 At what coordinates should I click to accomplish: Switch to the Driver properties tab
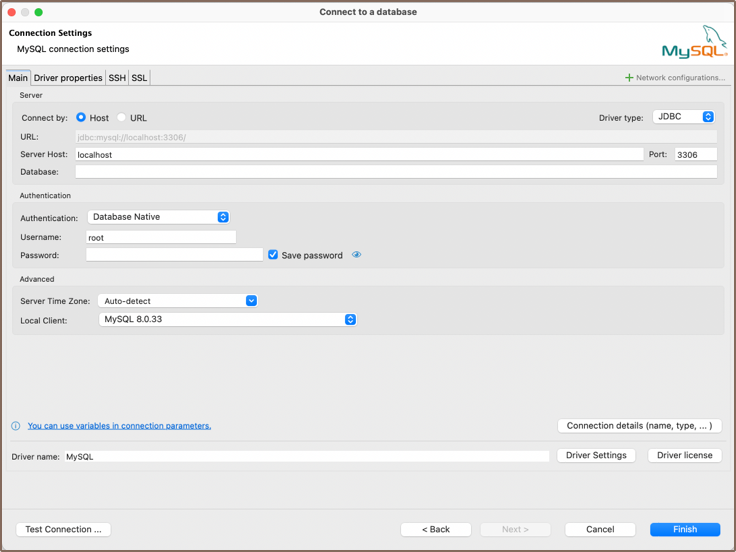tap(68, 78)
